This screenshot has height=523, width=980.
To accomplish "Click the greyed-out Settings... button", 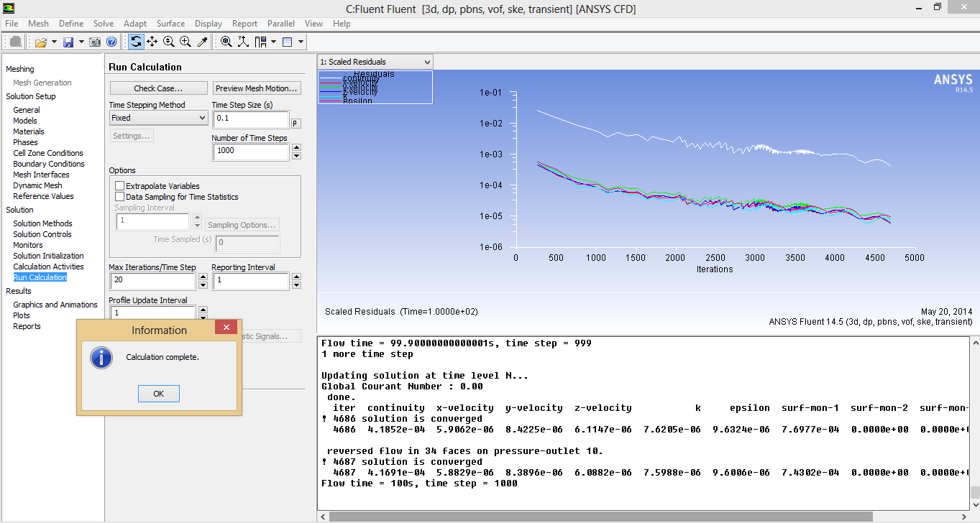I will [x=132, y=136].
